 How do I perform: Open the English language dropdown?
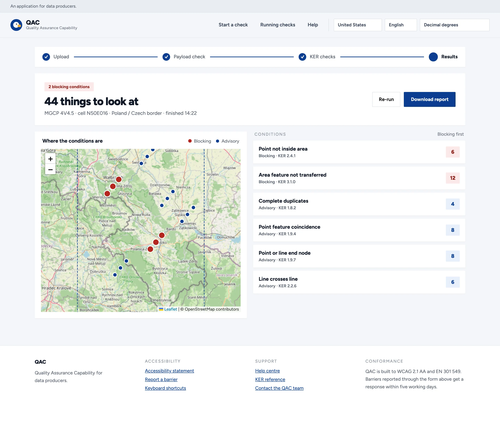coord(401,25)
